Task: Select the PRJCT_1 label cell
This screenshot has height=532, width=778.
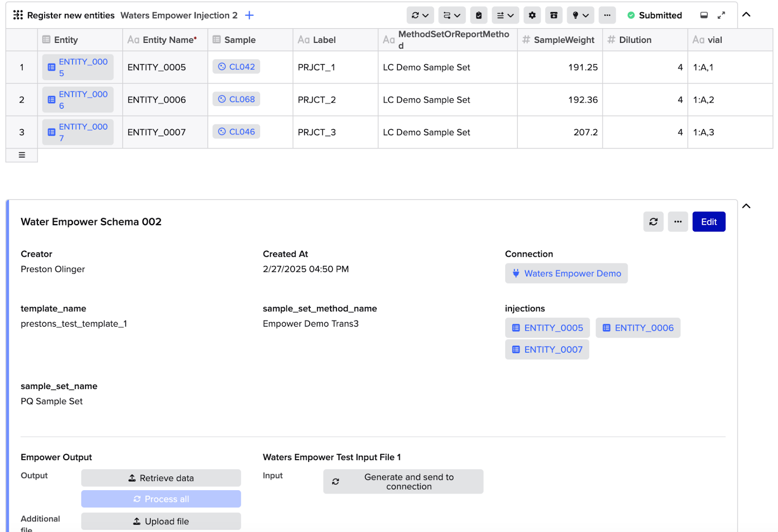Action: (x=336, y=67)
